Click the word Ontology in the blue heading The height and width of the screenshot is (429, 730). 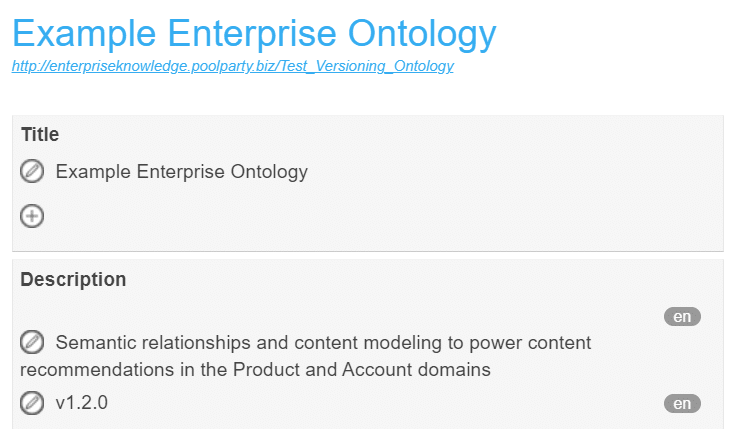[422, 34]
